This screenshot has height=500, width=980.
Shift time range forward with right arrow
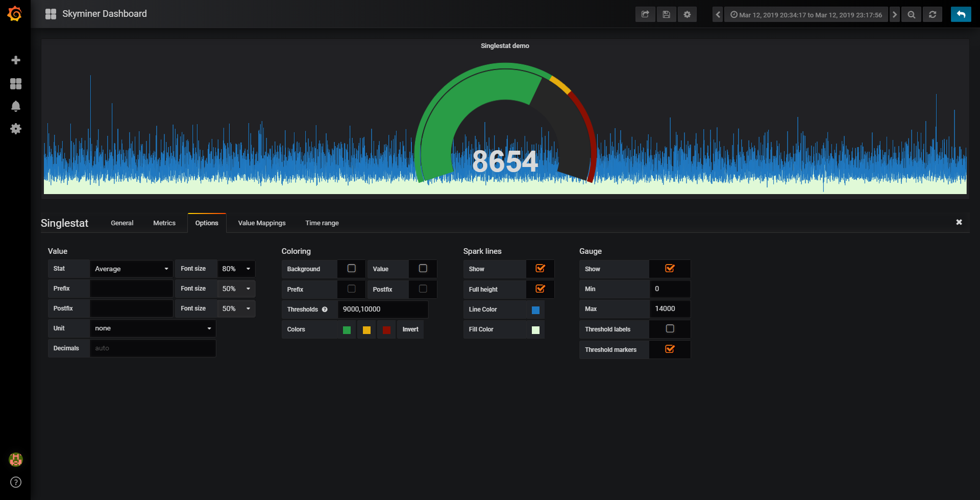pyautogui.click(x=894, y=14)
